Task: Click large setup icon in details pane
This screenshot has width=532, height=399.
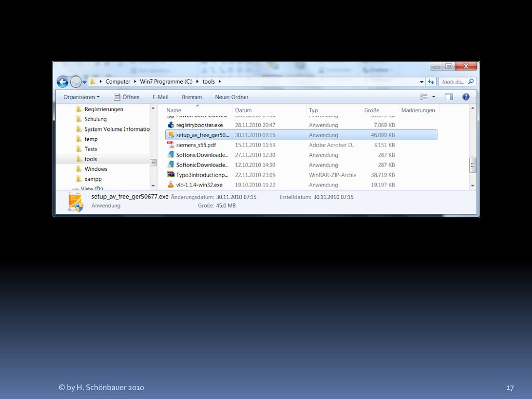Action: pyautogui.click(x=75, y=201)
